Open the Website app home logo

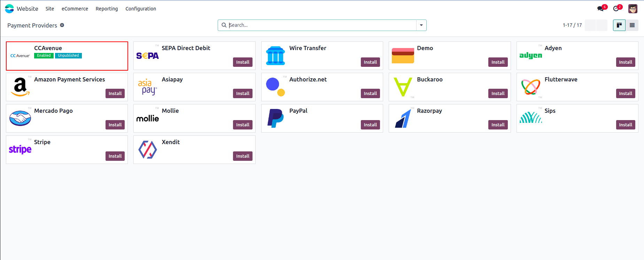click(x=9, y=9)
